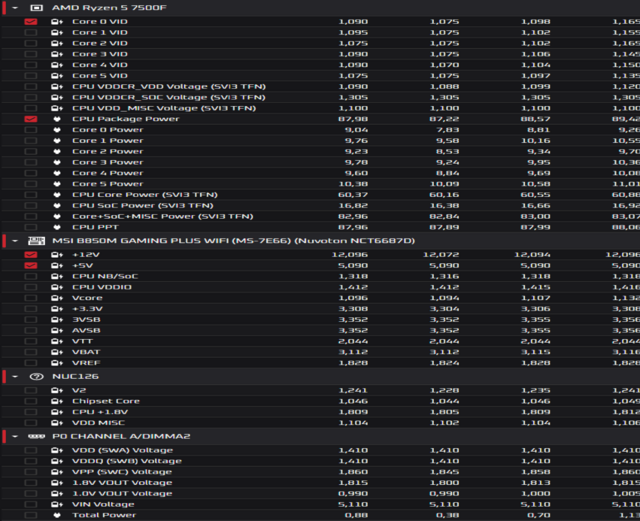Select the Core 4 Power row label

108,173
